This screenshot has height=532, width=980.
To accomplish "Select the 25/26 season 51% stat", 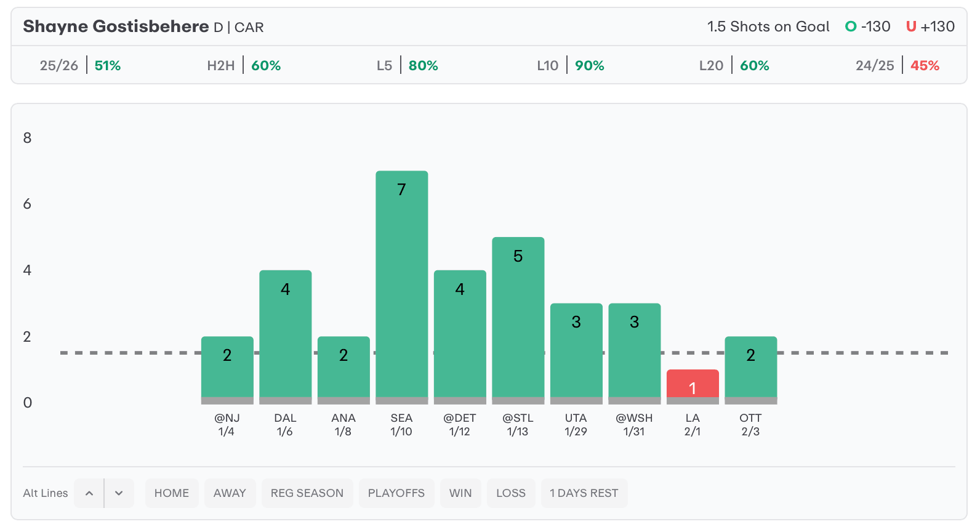I will [x=80, y=65].
